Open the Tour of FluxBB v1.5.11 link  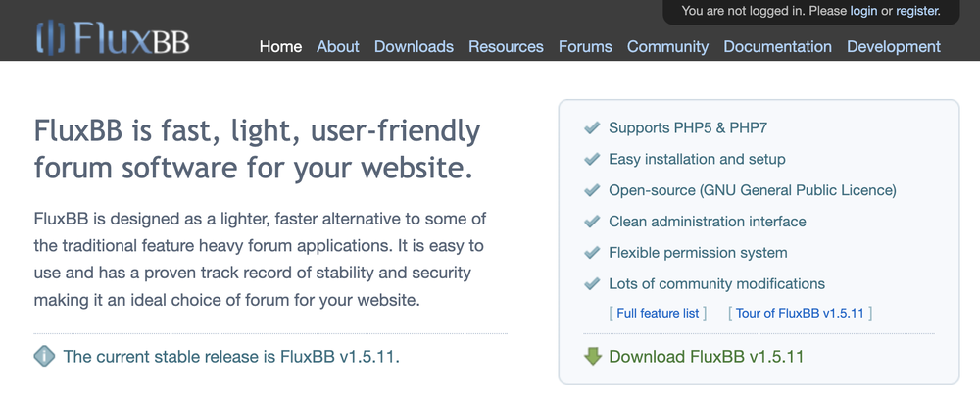[800, 313]
